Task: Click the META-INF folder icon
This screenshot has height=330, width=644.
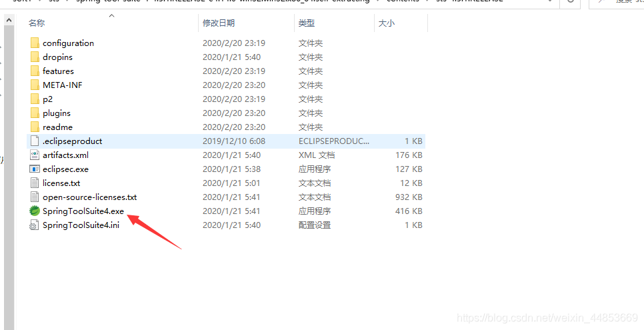Action: point(35,85)
